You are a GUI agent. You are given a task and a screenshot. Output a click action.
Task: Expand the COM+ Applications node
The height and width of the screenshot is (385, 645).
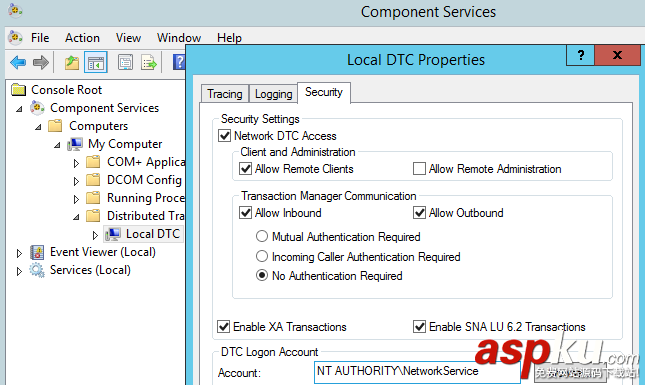[76, 163]
